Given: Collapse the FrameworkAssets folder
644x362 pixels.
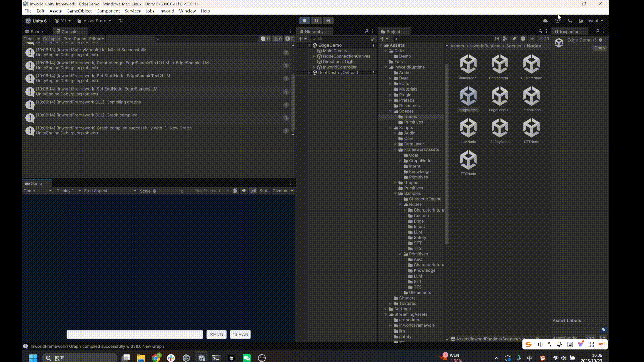Looking at the screenshot, I should click(x=395, y=149).
